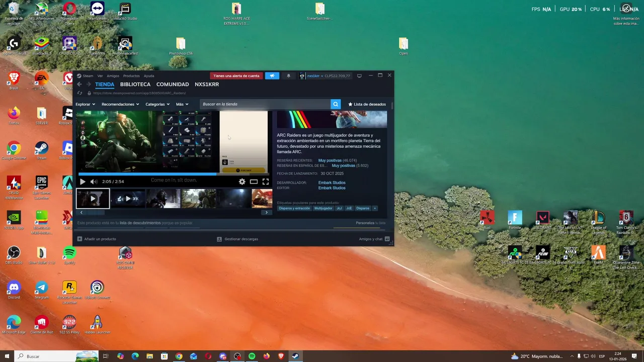Open the Spotify desktop shortcut
This screenshot has width=644, height=362.
69,255
